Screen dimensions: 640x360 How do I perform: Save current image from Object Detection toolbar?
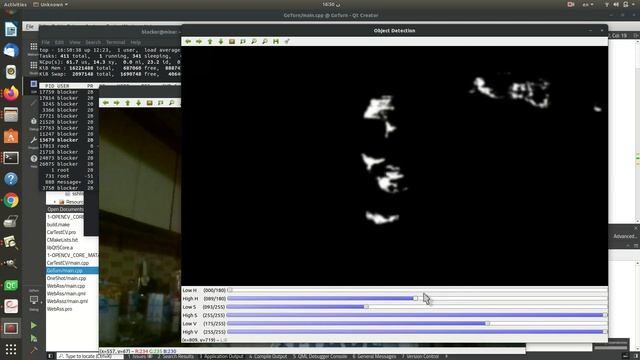tap(276, 42)
